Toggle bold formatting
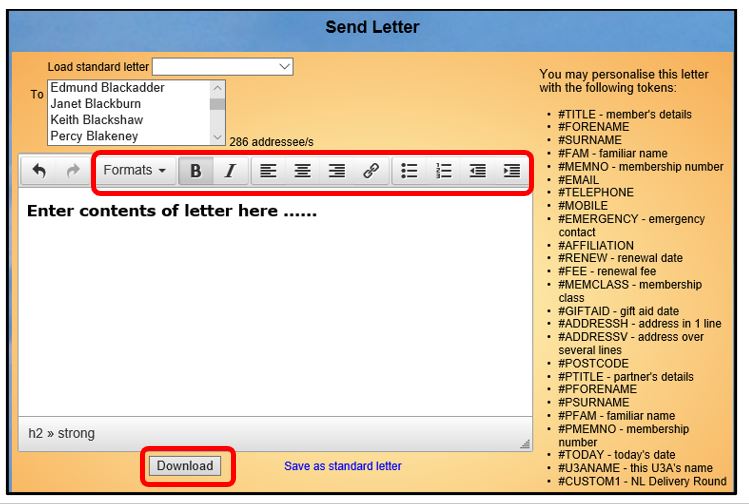The image size is (749, 504). (195, 171)
